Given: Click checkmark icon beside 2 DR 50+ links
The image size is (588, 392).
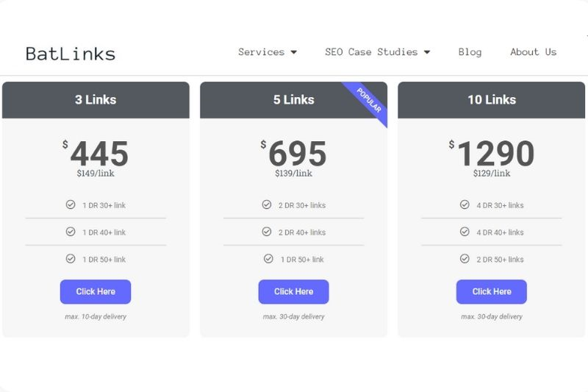Looking at the screenshot, I should click(465, 259).
